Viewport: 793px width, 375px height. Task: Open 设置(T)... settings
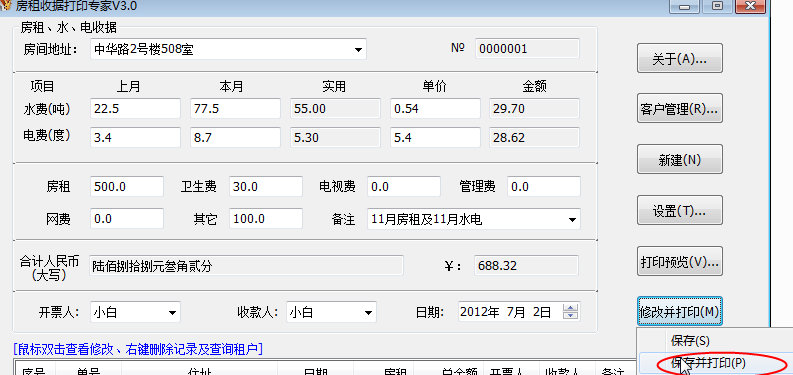(x=679, y=210)
